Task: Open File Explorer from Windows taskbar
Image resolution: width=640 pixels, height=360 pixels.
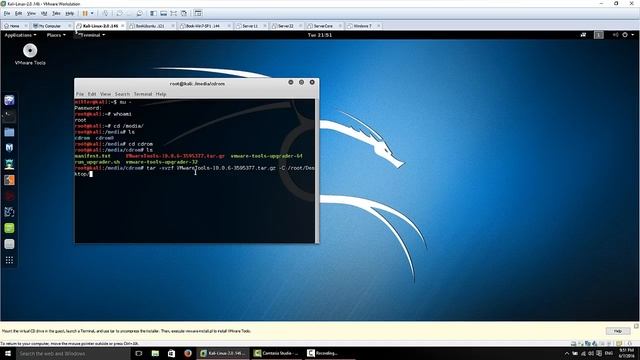Action: [x=155, y=353]
